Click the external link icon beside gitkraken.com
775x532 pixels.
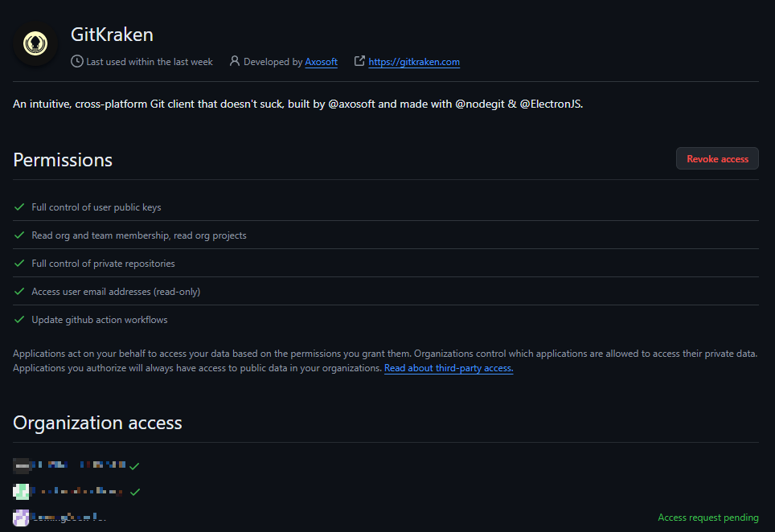[359, 61]
